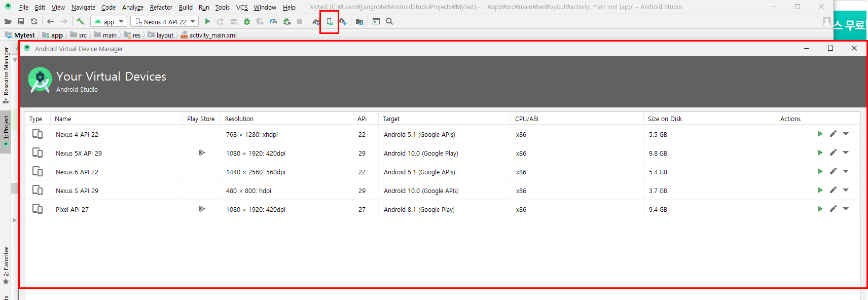The height and width of the screenshot is (300, 868).
Task: Open the SDK Manager toolbar icon
Action: click(343, 22)
